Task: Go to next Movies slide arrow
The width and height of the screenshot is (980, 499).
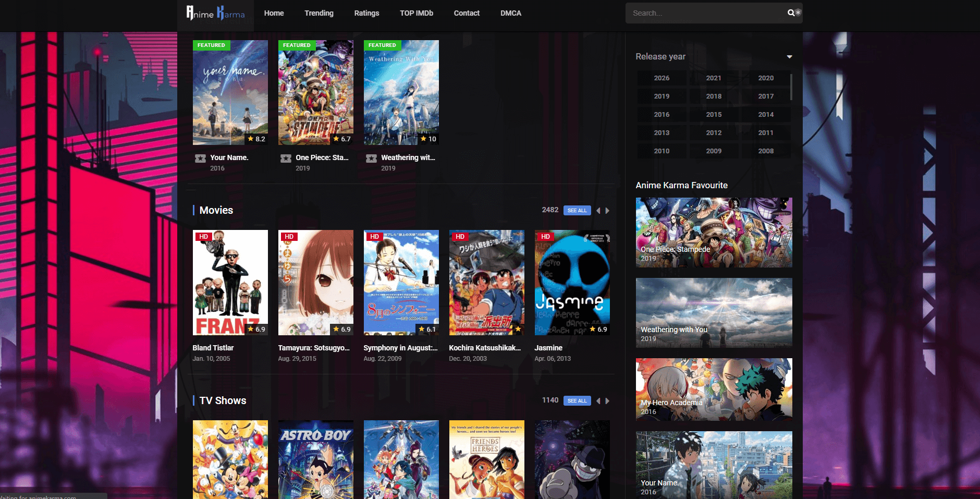Action: tap(607, 211)
